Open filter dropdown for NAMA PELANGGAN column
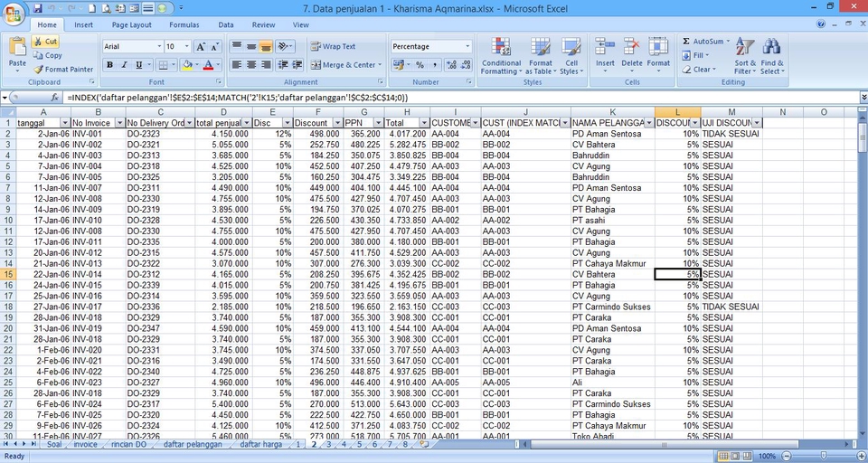Viewport: 868px width, 463px height. click(x=649, y=123)
